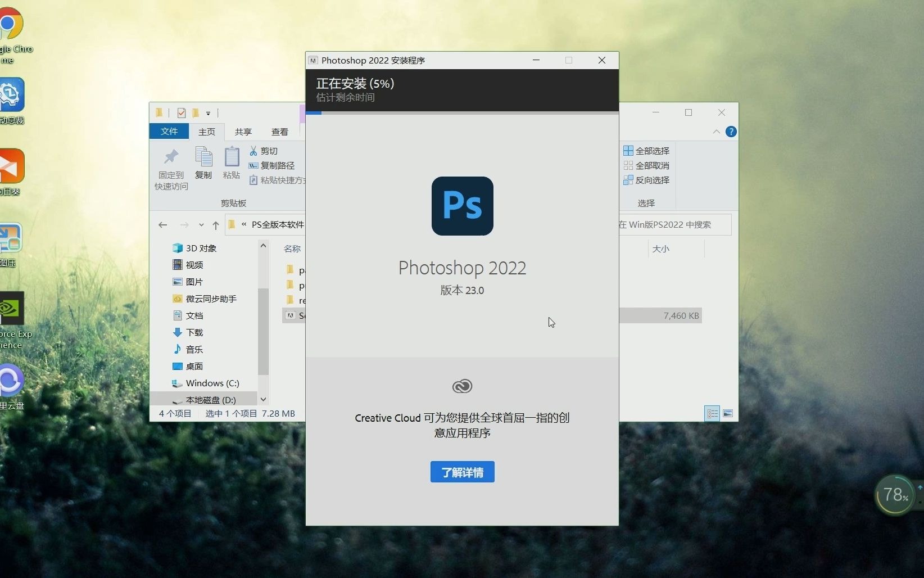The width and height of the screenshot is (924, 578).
Task: Click the 固定到快速访问 pin icon
Action: pos(171,156)
